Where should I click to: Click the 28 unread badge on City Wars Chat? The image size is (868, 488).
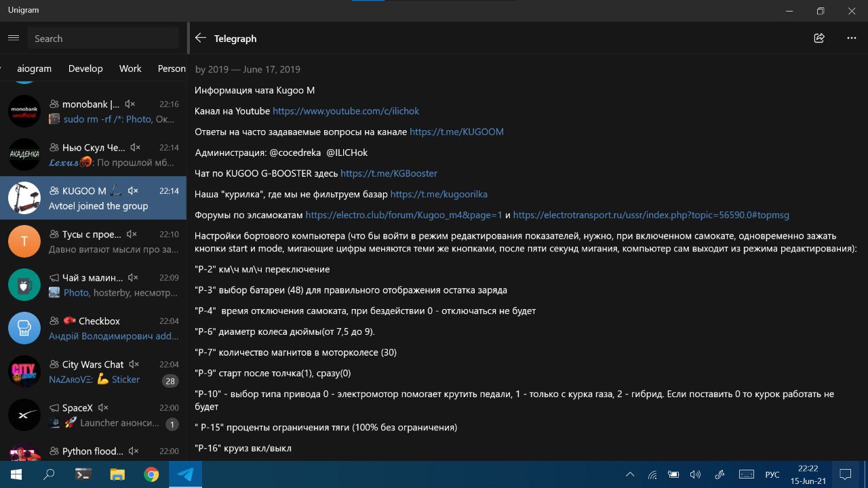(170, 381)
